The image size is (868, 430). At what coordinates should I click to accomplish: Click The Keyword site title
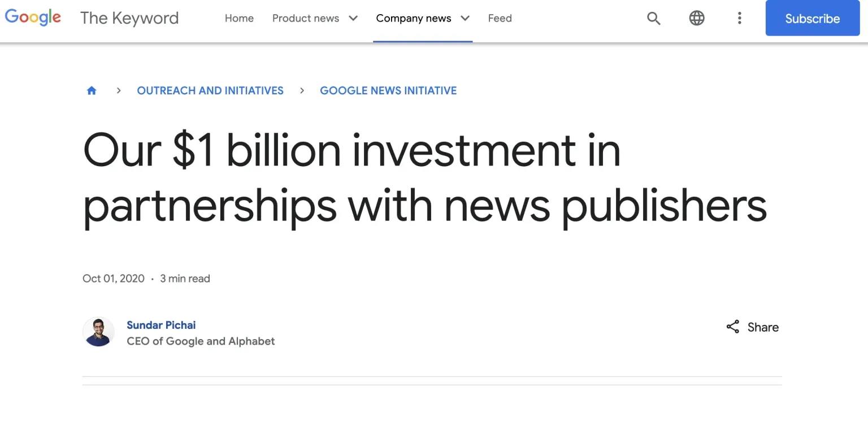[129, 18]
